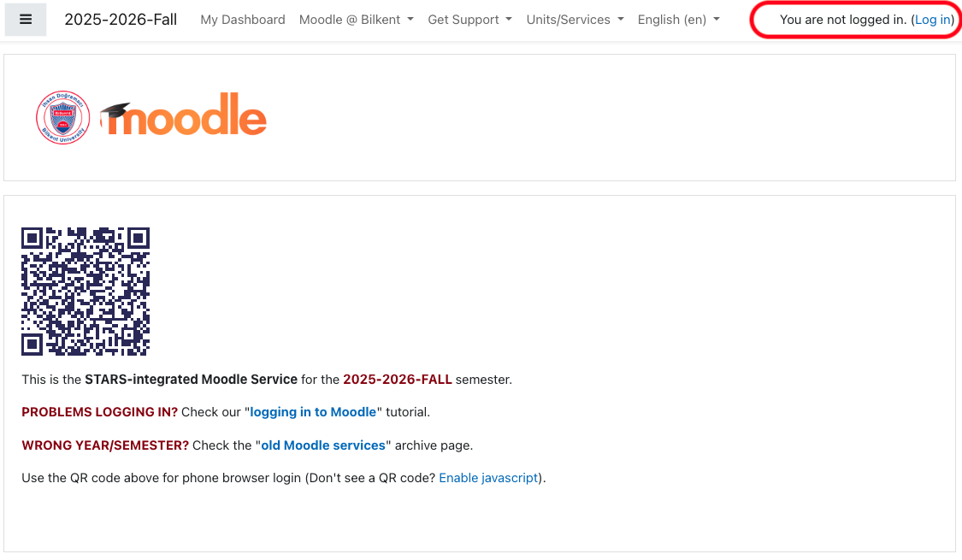Open the 2025-2026-Fall site title
The width and height of the screenshot is (962, 560).
[121, 20]
